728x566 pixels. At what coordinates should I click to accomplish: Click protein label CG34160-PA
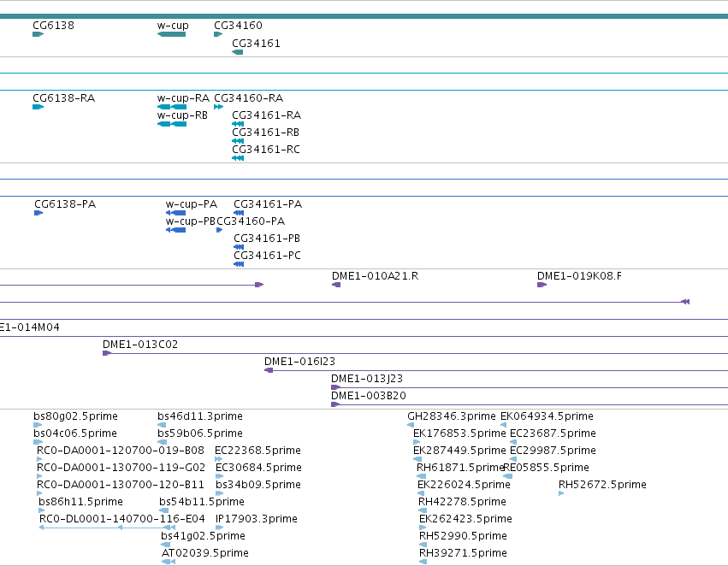point(251,221)
